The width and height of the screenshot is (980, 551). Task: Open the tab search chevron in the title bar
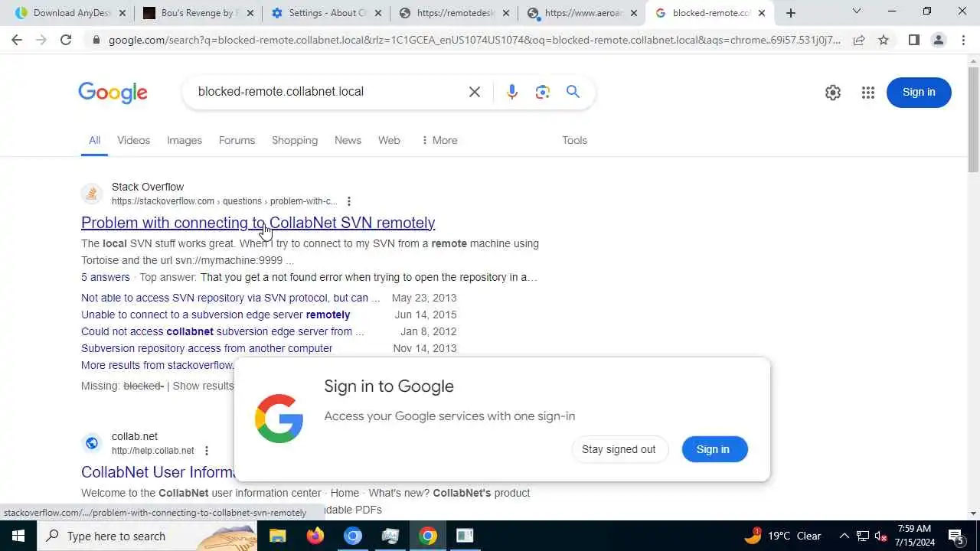857,12
